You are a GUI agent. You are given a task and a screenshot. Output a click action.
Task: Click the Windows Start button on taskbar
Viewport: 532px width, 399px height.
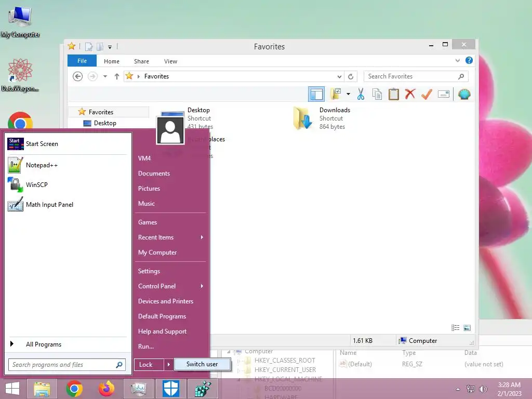(x=12, y=389)
